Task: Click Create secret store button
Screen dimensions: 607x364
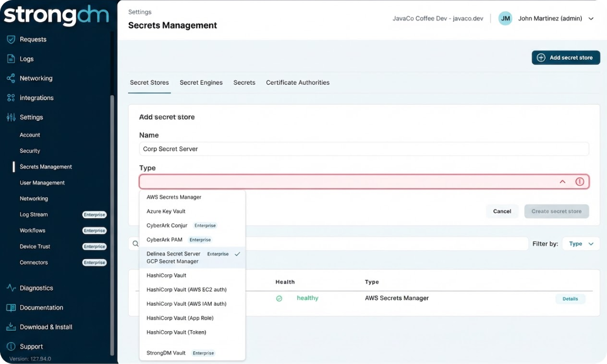Action: click(556, 211)
